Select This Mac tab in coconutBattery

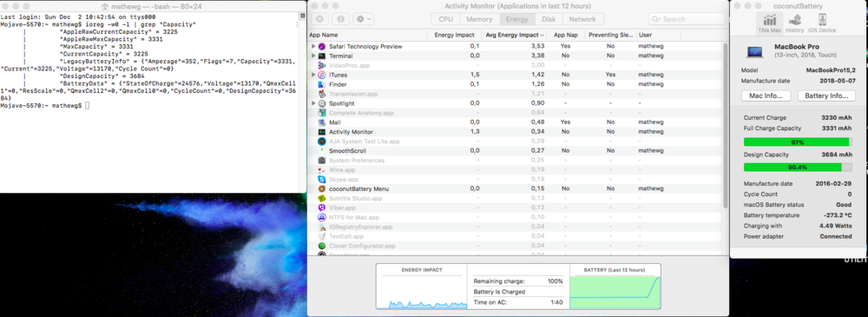click(x=769, y=23)
